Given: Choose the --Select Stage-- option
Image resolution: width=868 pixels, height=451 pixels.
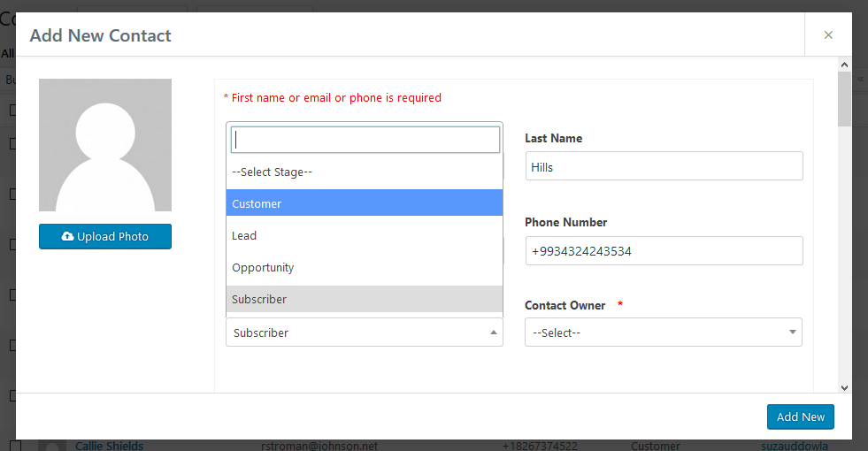Looking at the screenshot, I should click(365, 172).
